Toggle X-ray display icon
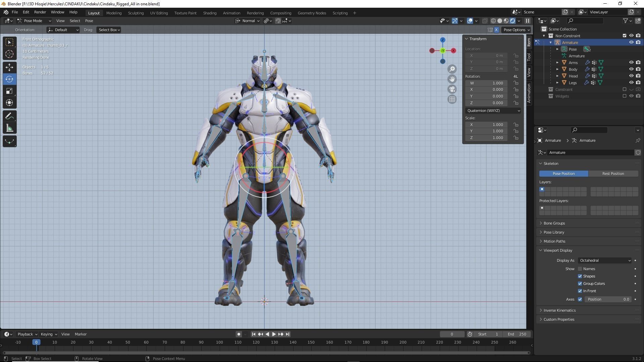 coord(485,21)
